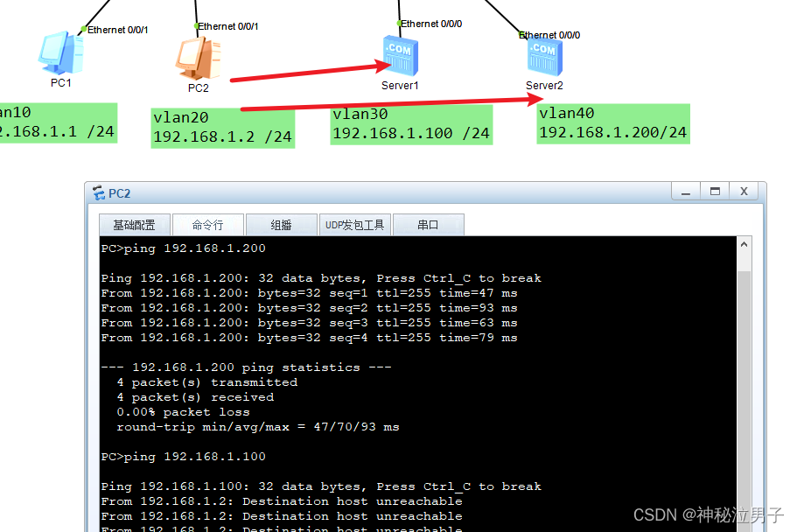
Task: Click the first 'Destination host unreachable' line
Action: click(x=282, y=501)
